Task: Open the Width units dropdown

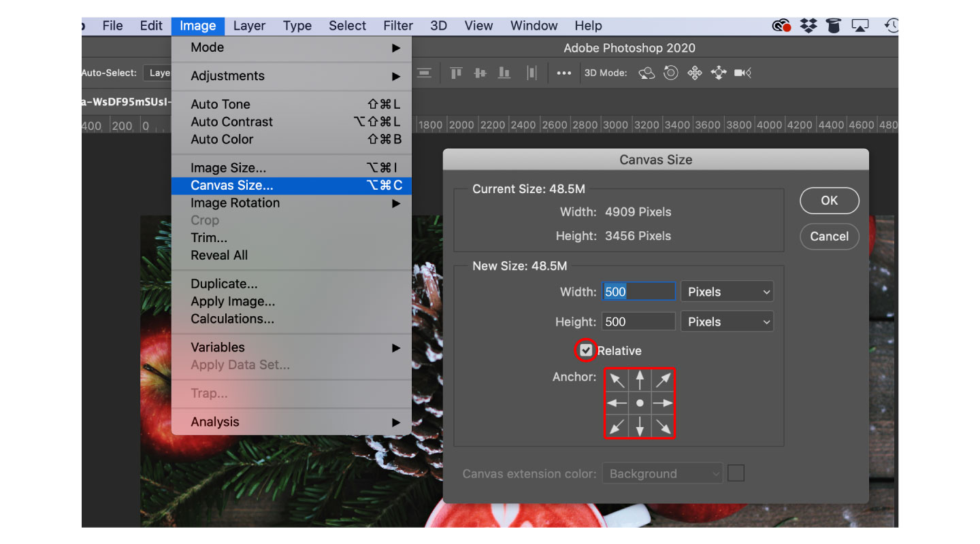Action: [727, 291]
